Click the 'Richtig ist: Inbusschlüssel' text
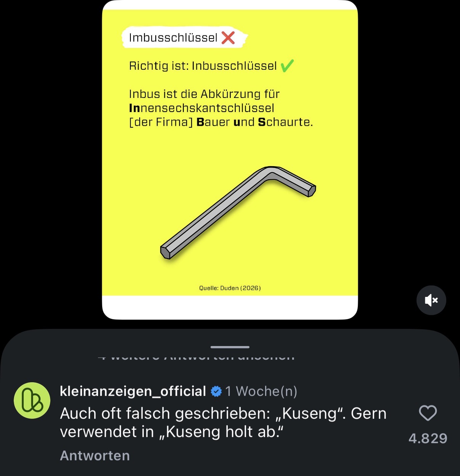The width and height of the screenshot is (460, 476). (x=203, y=66)
